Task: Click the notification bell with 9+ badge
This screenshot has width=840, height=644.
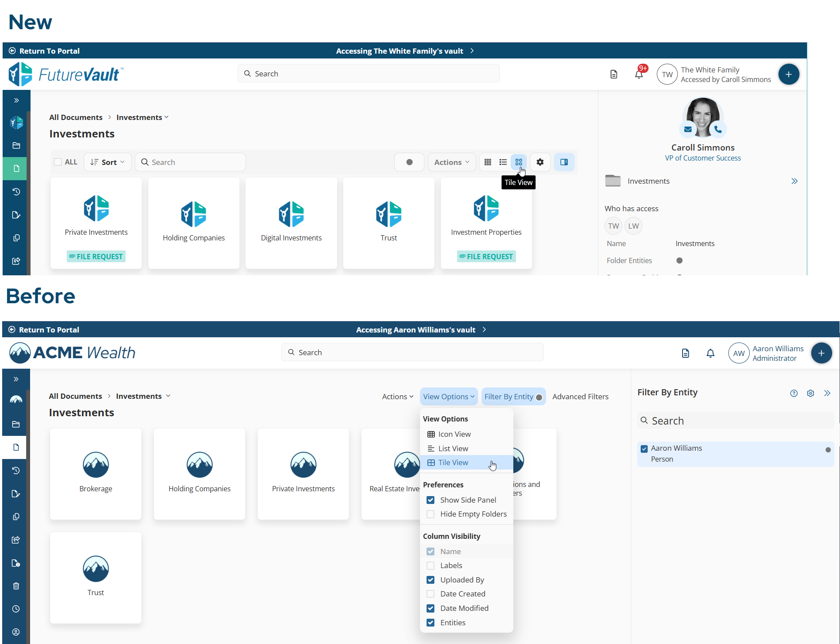Action: [639, 74]
